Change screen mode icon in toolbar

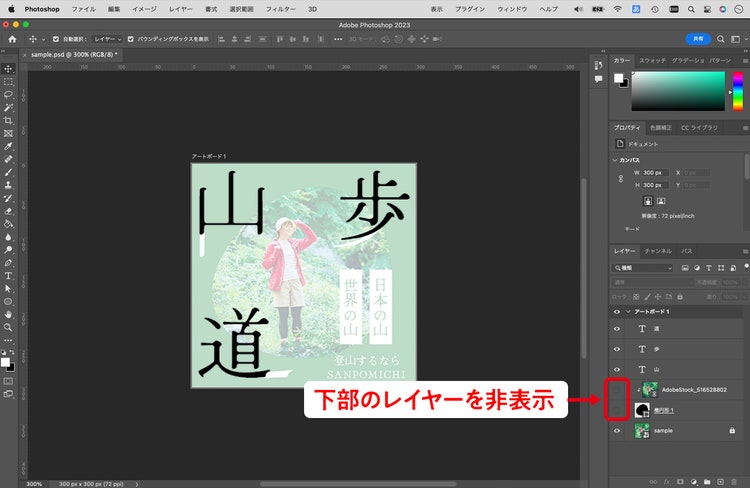pos(8,394)
